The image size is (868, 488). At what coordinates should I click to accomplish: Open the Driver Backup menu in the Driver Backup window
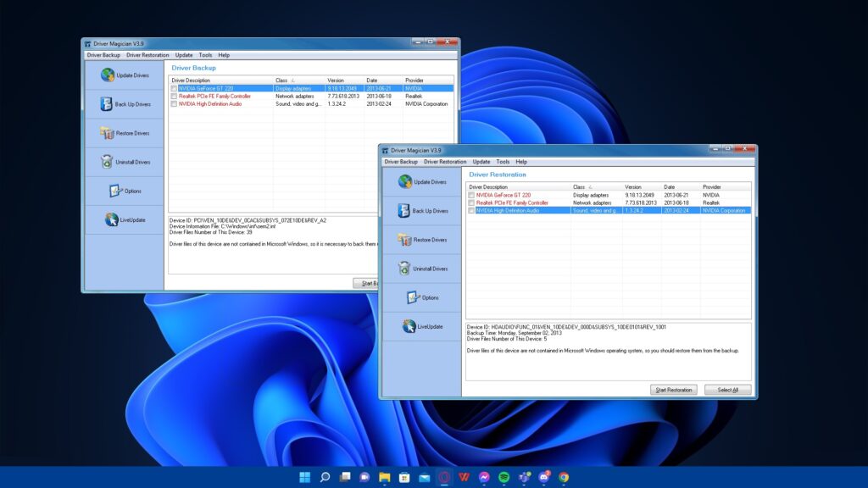(x=103, y=55)
